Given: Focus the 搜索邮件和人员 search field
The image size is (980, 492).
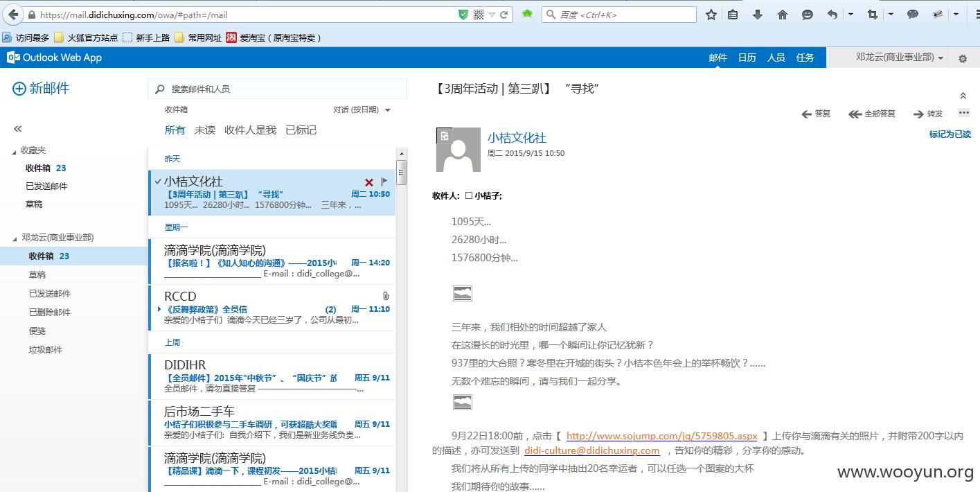Looking at the screenshot, I should coord(277,89).
